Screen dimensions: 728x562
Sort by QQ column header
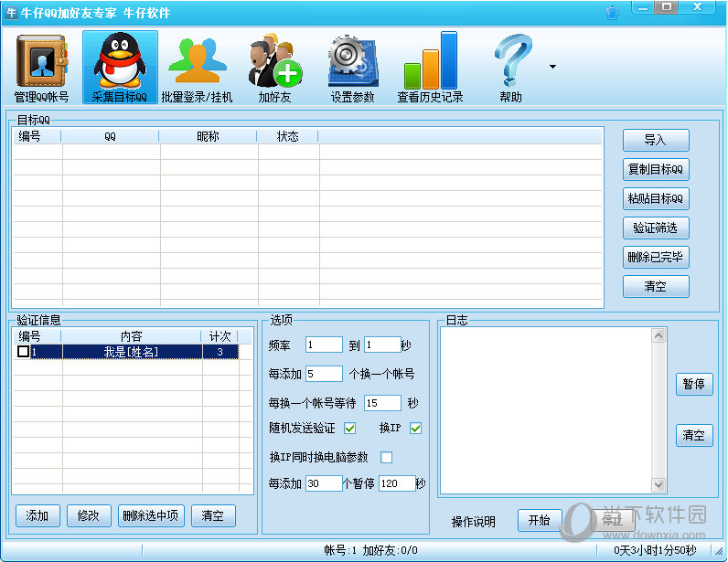[x=110, y=136]
